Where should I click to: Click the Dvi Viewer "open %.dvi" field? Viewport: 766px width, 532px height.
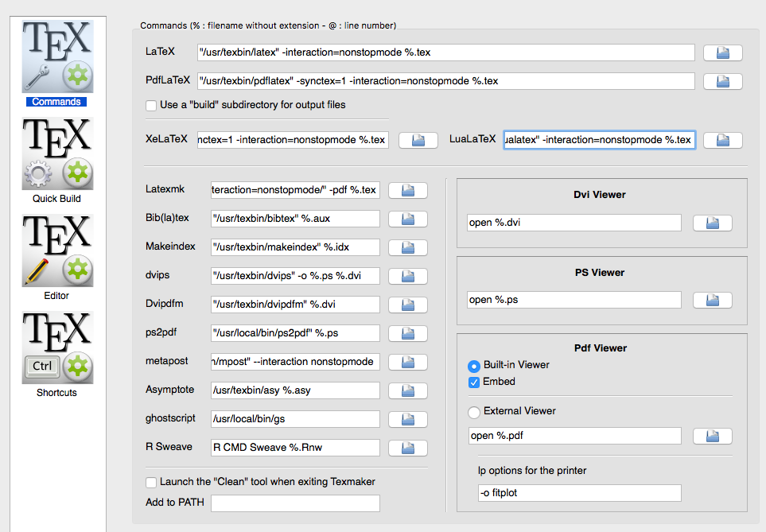(x=574, y=223)
